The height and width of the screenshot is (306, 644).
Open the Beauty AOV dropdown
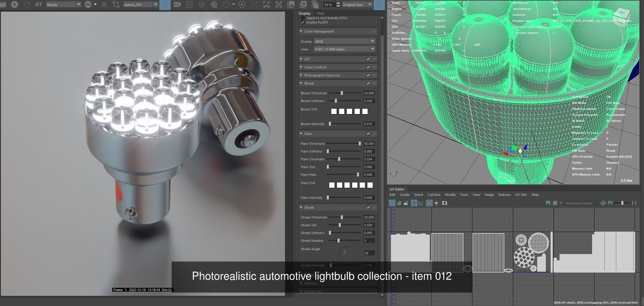click(x=63, y=4)
